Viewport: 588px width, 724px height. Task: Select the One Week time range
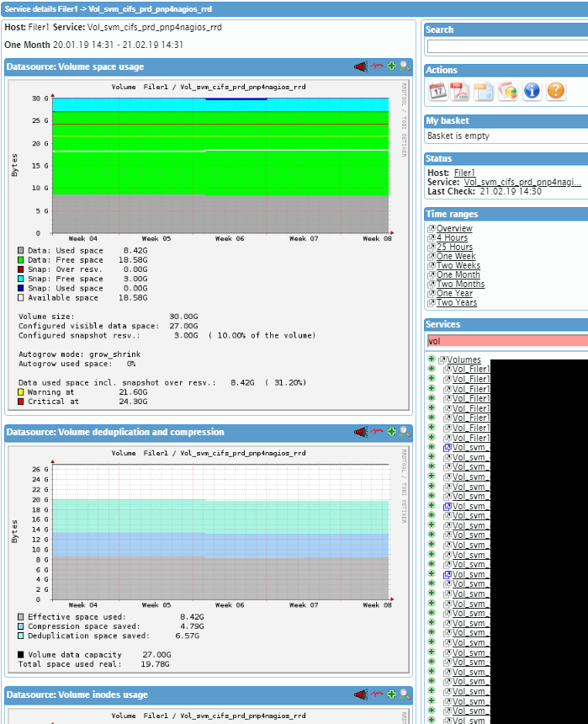(x=456, y=256)
